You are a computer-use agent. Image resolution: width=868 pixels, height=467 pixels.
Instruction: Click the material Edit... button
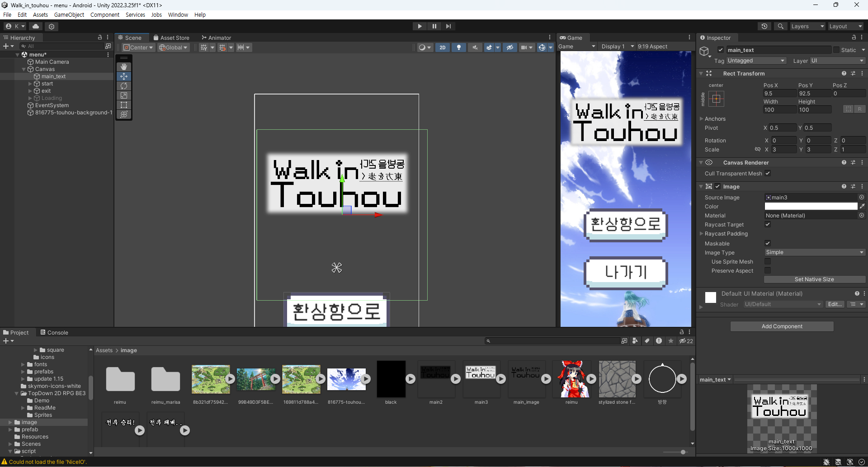pos(835,304)
